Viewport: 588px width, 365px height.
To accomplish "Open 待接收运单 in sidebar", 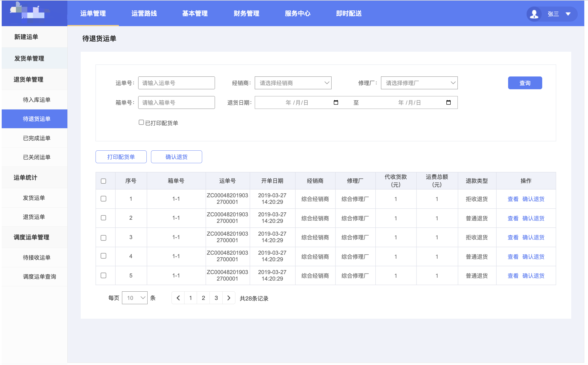I will tap(35, 258).
